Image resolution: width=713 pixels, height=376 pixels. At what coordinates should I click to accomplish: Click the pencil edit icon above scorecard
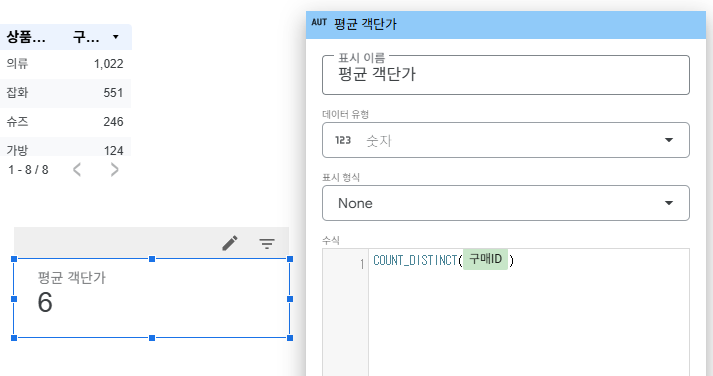coord(230,243)
